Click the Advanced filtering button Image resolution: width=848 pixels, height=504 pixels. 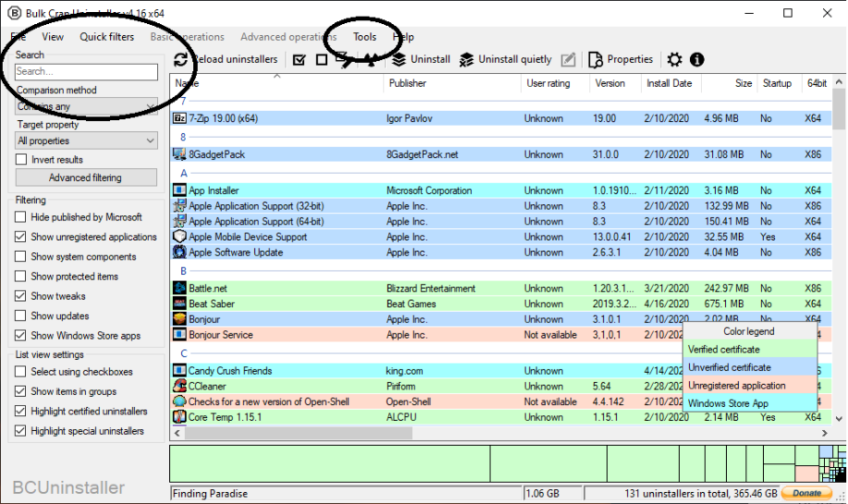click(86, 177)
